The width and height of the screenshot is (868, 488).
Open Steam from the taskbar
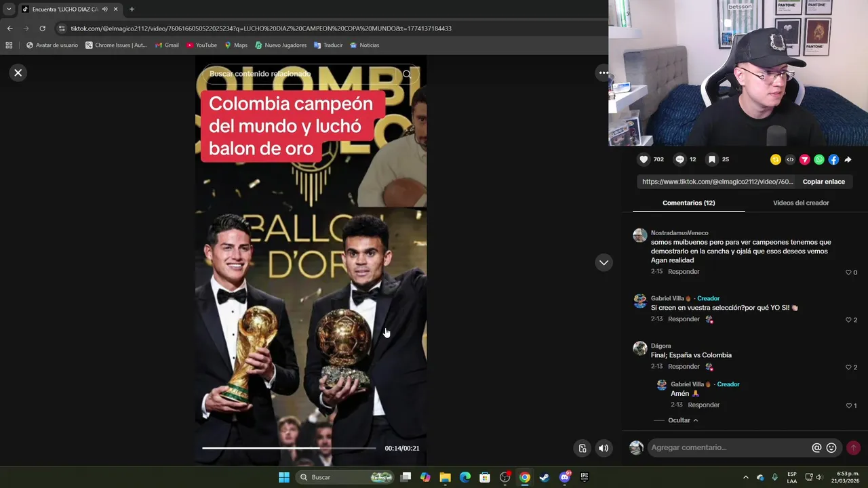544,477
